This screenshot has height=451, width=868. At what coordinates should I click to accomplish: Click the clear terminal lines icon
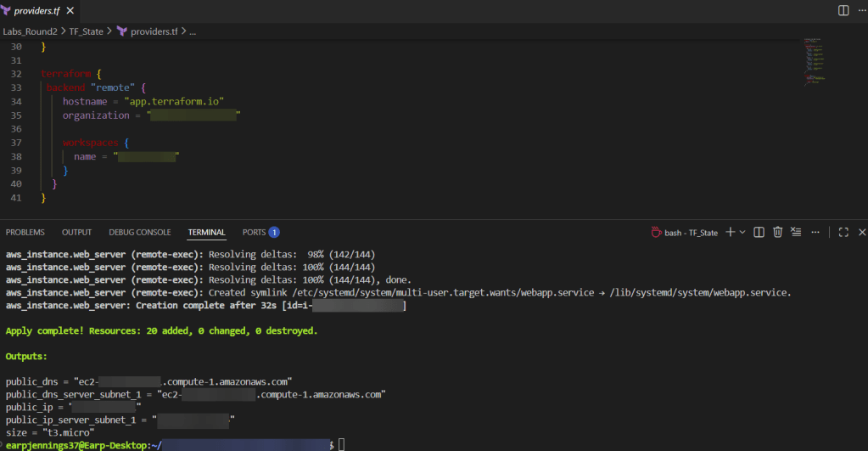796,232
